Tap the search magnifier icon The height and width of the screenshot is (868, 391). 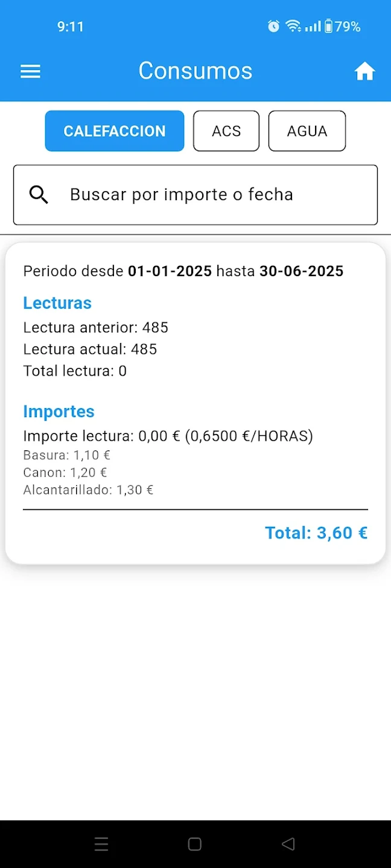click(39, 195)
